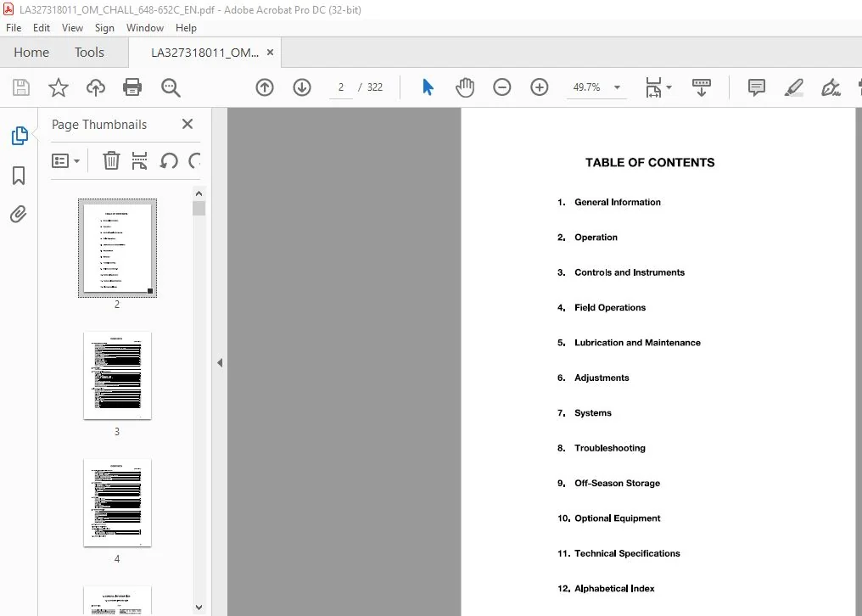Screen dimensions: 862x616
Task: Open the Find text magnifier tool
Action: (171, 87)
